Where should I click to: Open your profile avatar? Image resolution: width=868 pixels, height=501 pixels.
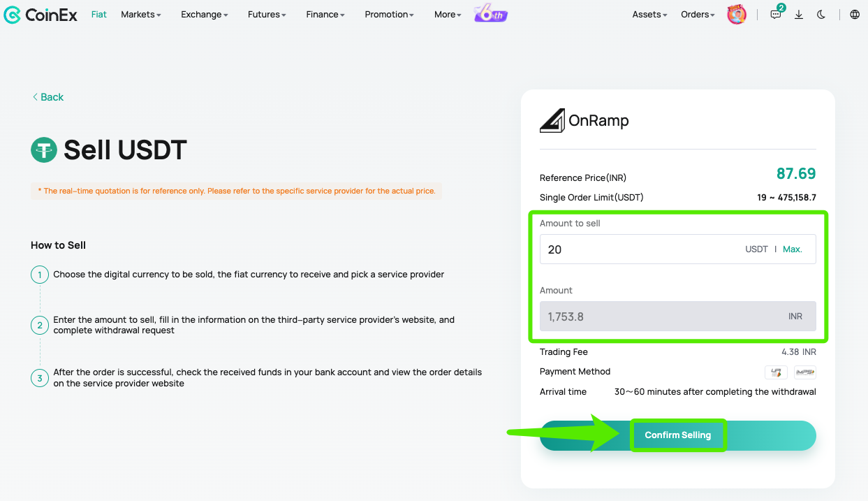tap(737, 14)
